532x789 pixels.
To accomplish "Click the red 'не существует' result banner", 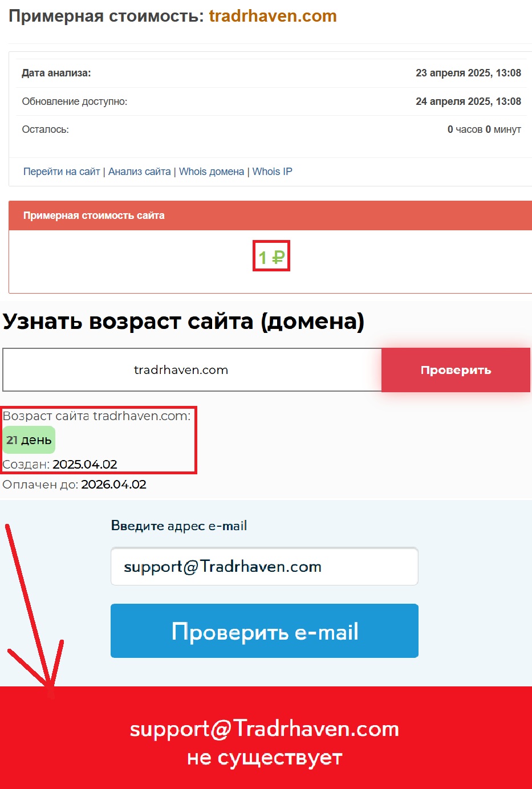I will pyautogui.click(x=266, y=738).
